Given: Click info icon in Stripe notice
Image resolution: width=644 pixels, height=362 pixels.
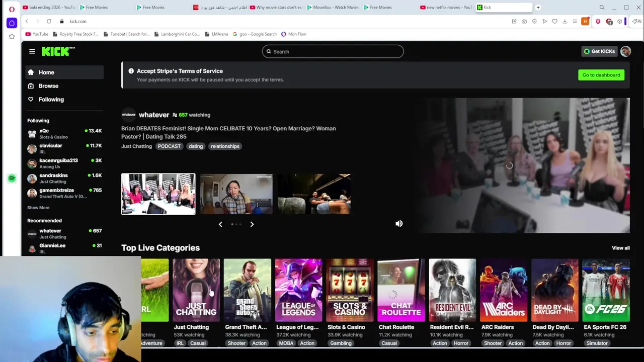Looking at the screenshot, I should pyautogui.click(x=131, y=71).
